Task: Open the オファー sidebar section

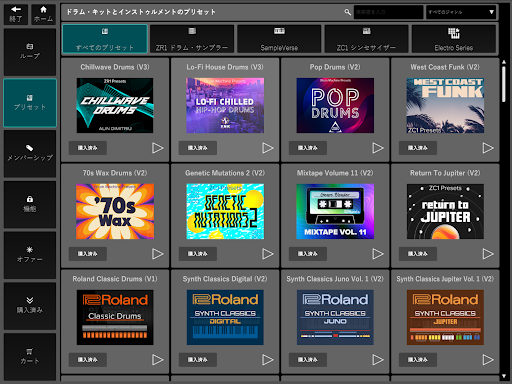Action: (30, 255)
